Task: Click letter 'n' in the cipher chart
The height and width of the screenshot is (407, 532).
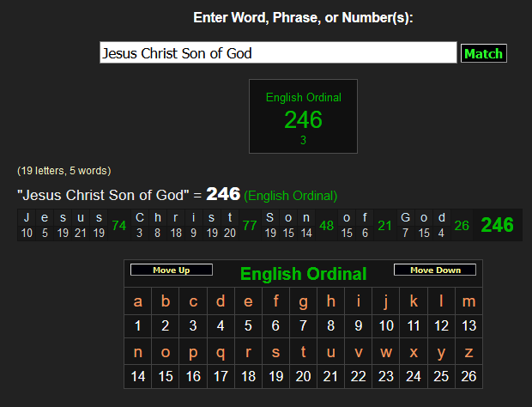Action: pos(138,352)
